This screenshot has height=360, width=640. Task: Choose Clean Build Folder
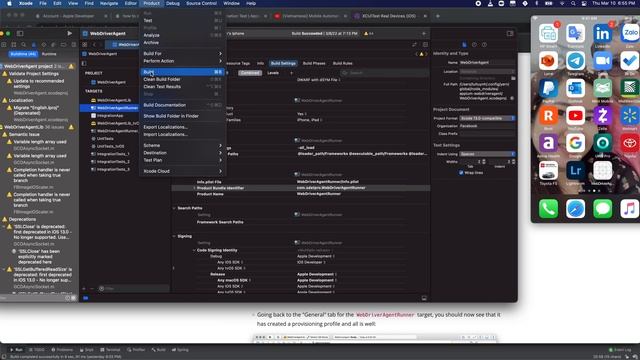(182, 79)
